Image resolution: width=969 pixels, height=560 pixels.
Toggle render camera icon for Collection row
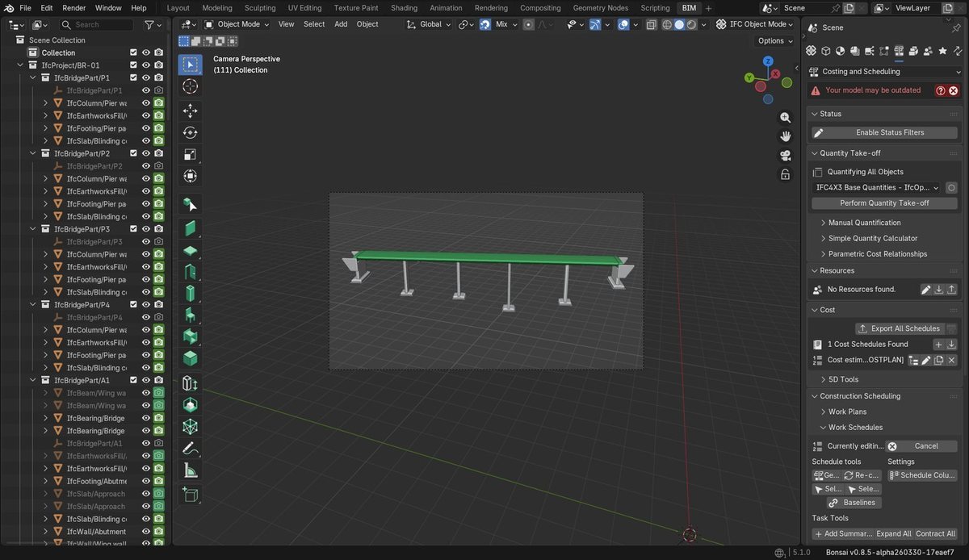pyautogui.click(x=159, y=52)
